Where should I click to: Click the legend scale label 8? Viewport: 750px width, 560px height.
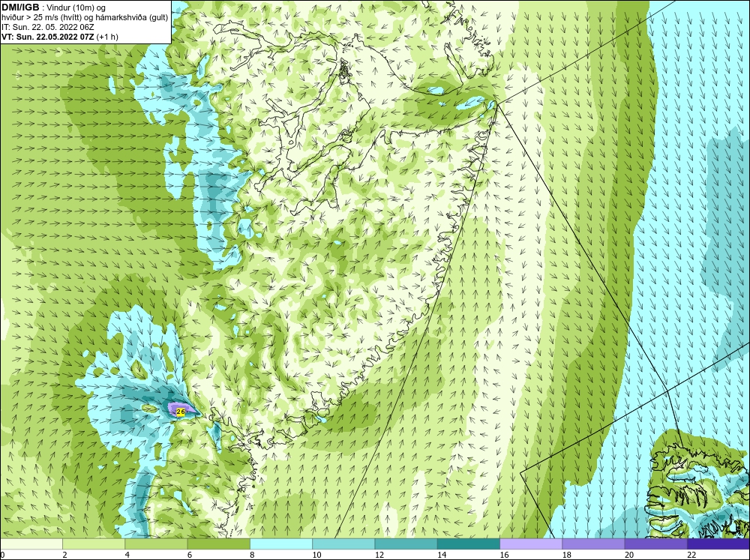(252, 555)
